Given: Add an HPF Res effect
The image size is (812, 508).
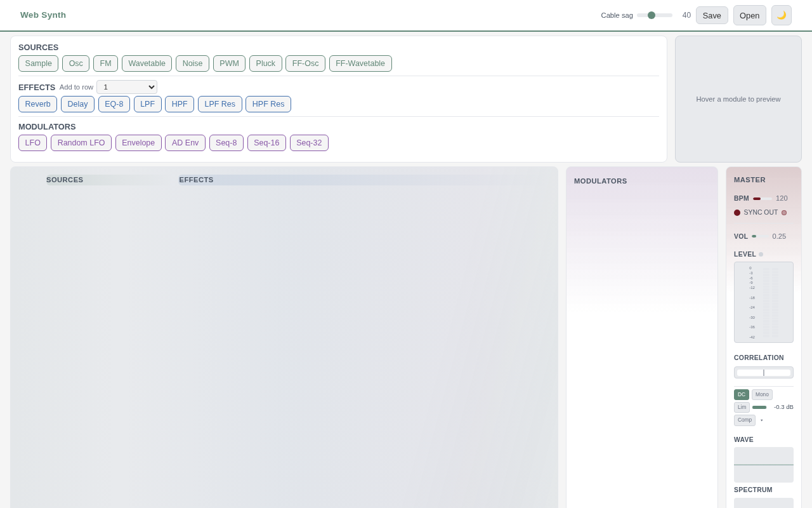Looking at the screenshot, I should click(x=268, y=104).
